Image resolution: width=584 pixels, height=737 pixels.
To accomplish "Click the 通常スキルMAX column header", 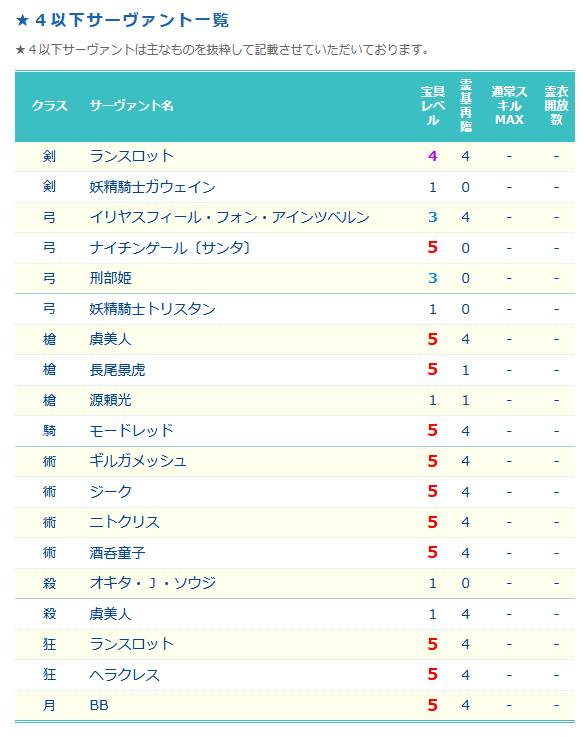I will 509,106.
